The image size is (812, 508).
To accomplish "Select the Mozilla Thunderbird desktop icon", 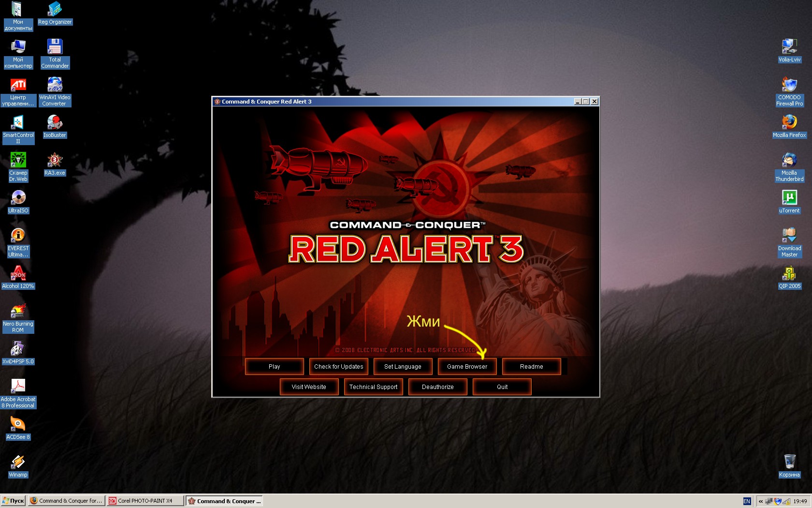I will (789, 167).
